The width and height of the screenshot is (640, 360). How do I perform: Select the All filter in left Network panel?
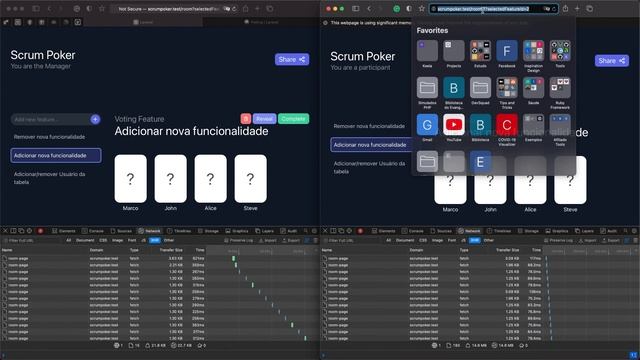tap(69, 240)
